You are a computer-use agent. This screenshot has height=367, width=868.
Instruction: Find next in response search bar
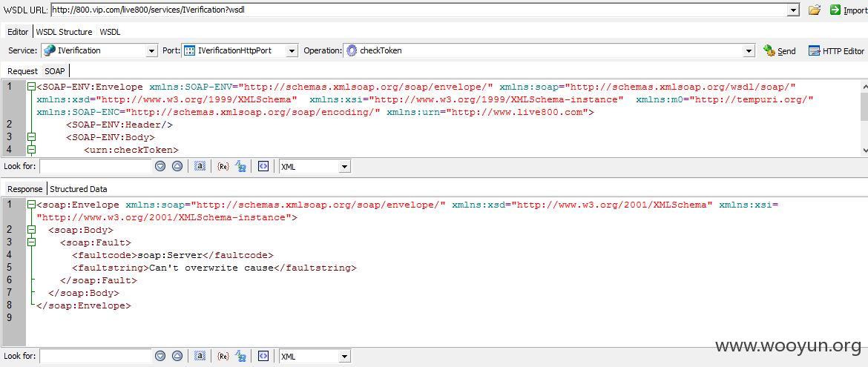[x=160, y=357]
